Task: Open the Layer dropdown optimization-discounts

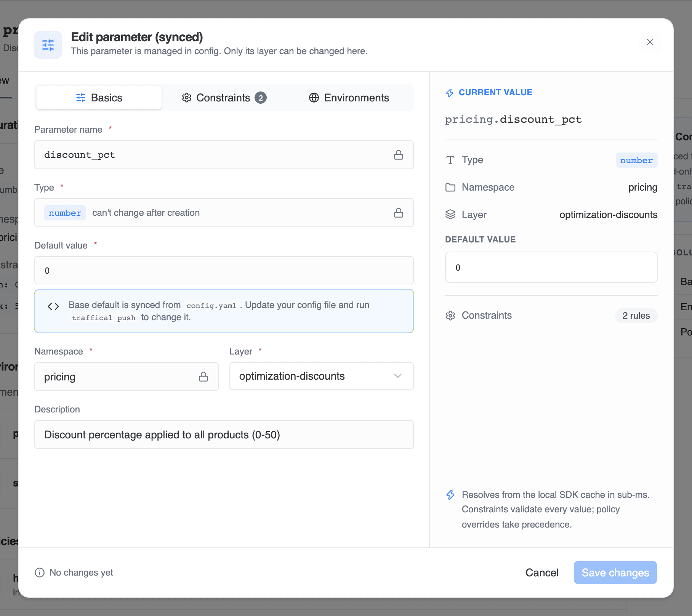Action: pos(322,376)
